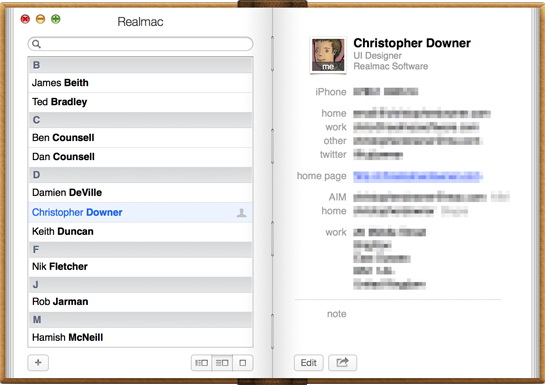
Task: Select Damien DeVille contact
Action: tap(140, 192)
